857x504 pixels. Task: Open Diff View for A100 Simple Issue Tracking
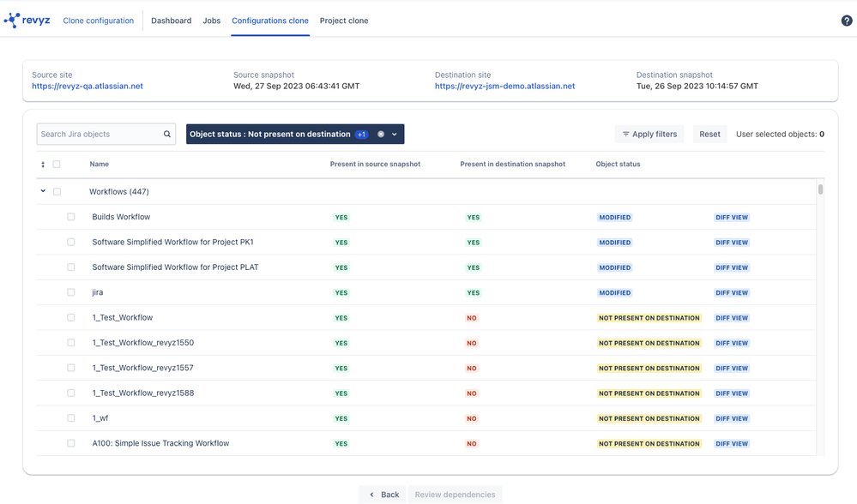(731, 443)
